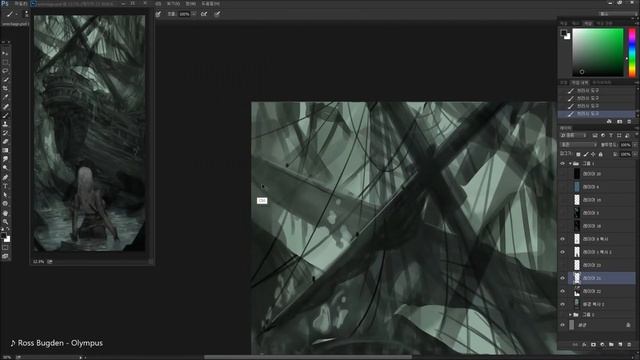Hide the layer directly below the selected layer
640x360 pixels.
pos(562,291)
